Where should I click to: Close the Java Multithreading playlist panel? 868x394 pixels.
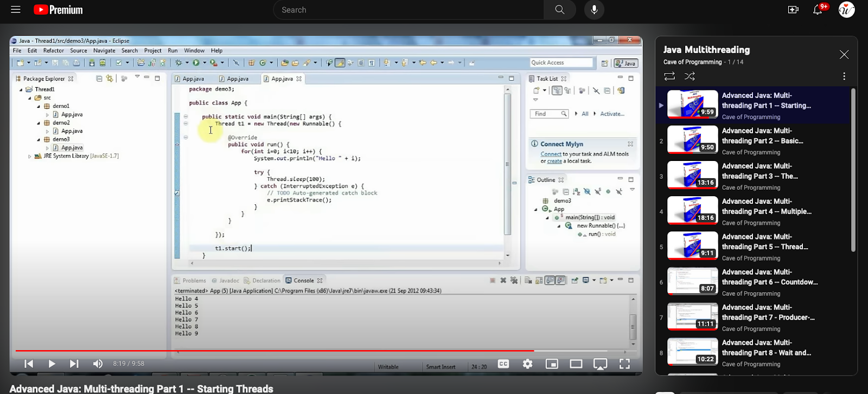point(844,54)
